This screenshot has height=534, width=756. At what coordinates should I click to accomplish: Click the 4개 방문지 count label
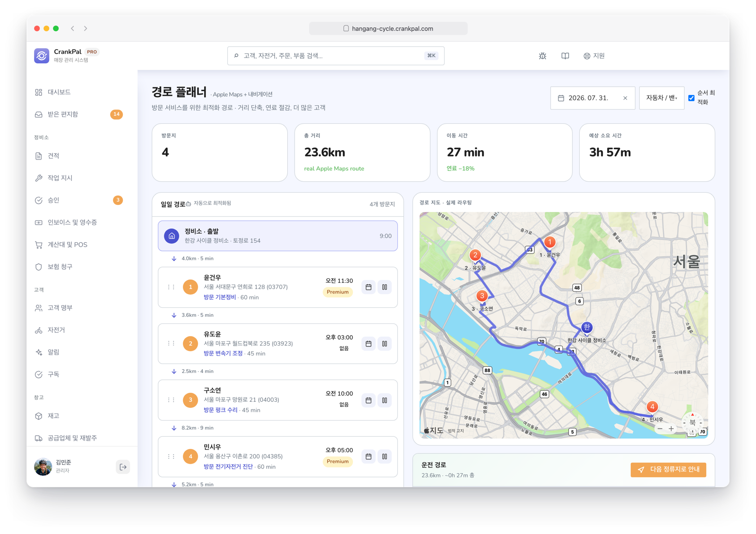382,204
